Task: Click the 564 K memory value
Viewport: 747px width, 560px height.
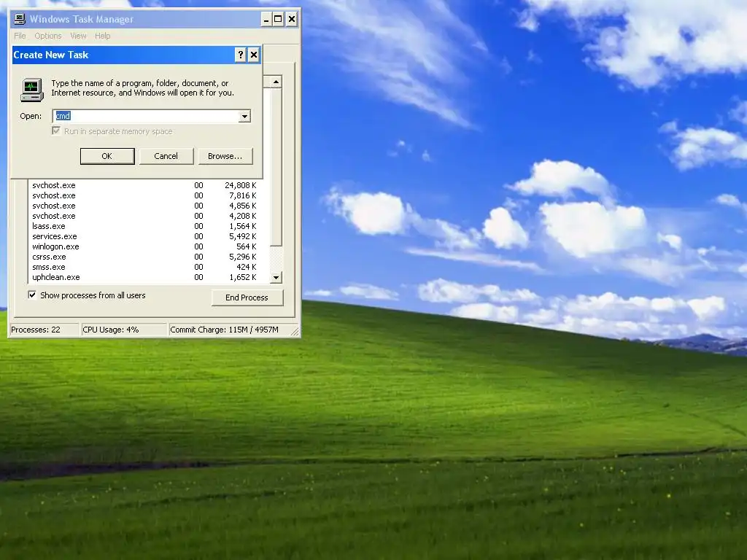Action: click(x=247, y=246)
